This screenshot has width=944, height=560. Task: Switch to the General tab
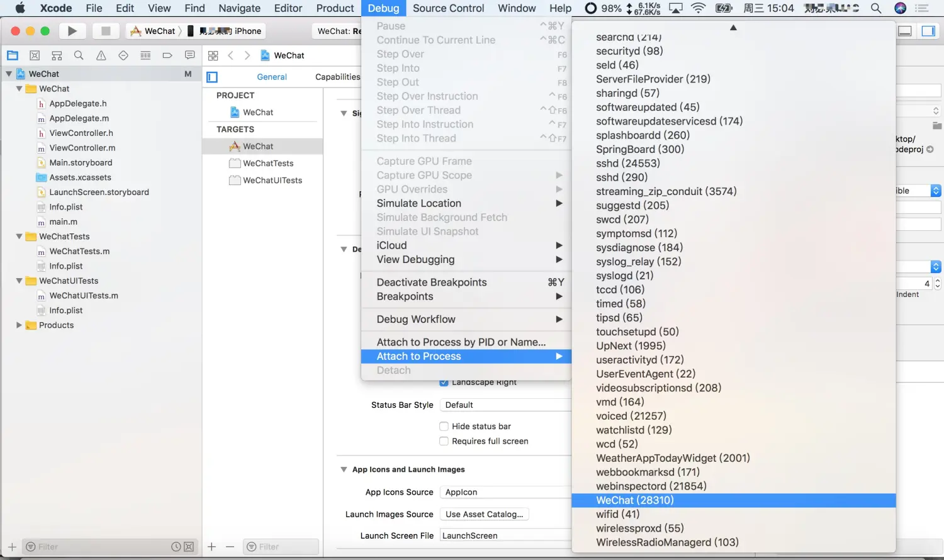click(x=272, y=77)
